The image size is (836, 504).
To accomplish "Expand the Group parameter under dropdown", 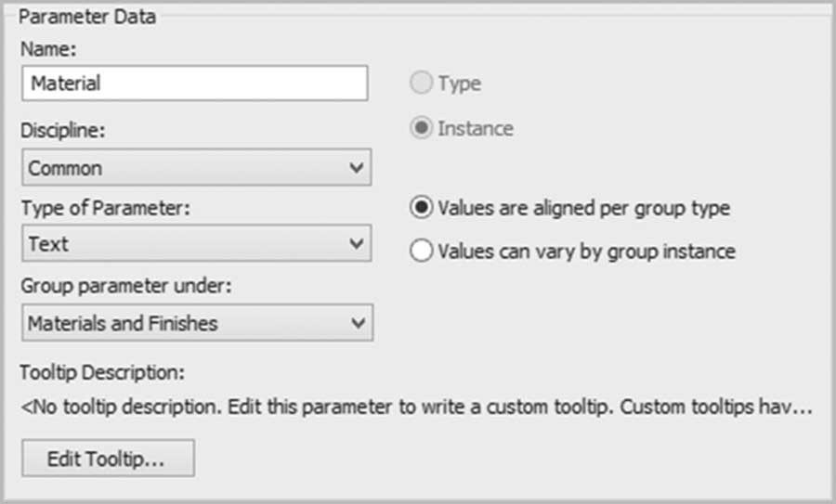I will (197, 323).
